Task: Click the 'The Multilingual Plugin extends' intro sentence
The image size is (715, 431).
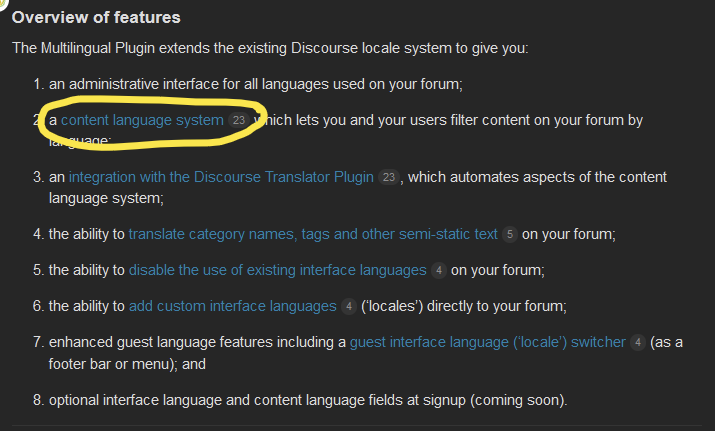Action: click(270, 48)
